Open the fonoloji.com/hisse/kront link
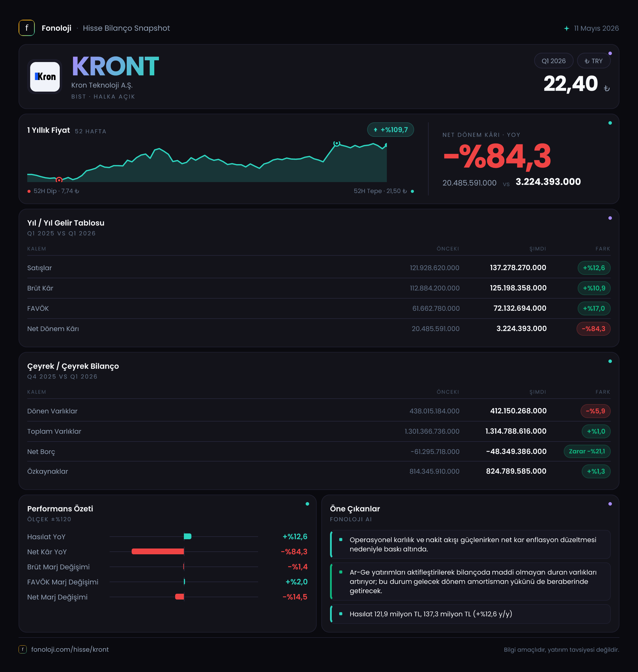638x672 pixels. (70, 649)
